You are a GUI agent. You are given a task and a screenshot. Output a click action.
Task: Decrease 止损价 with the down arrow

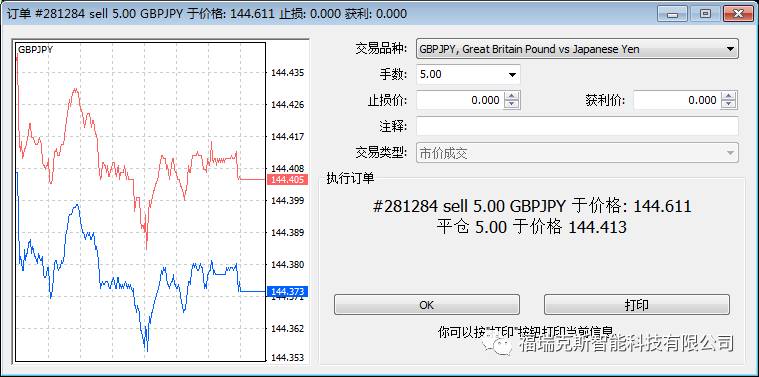(x=512, y=105)
